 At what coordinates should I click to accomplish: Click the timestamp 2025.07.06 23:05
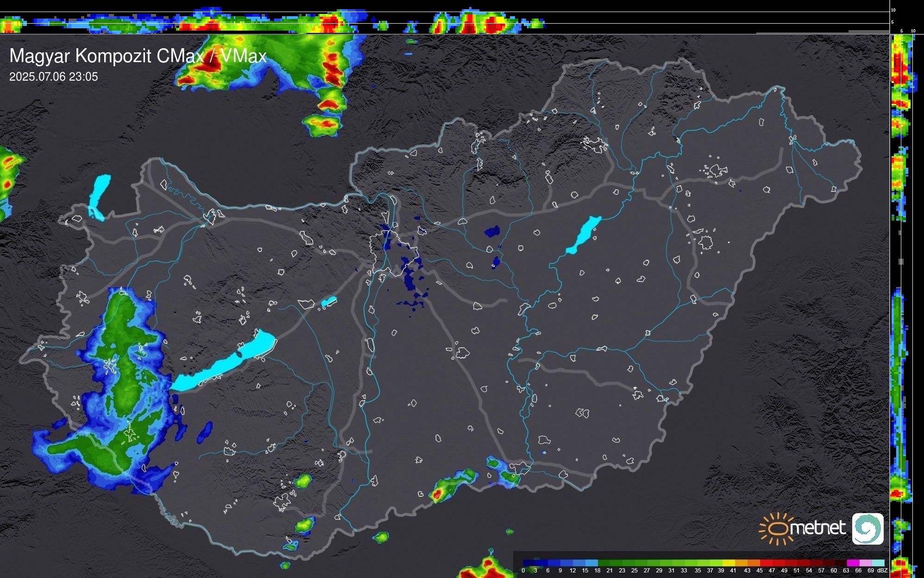(54, 77)
